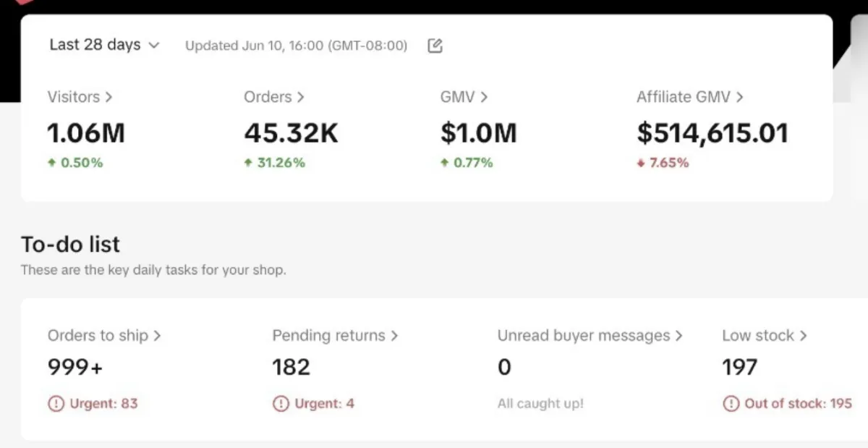Click the Urgent: 83 orders alert

click(x=103, y=404)
